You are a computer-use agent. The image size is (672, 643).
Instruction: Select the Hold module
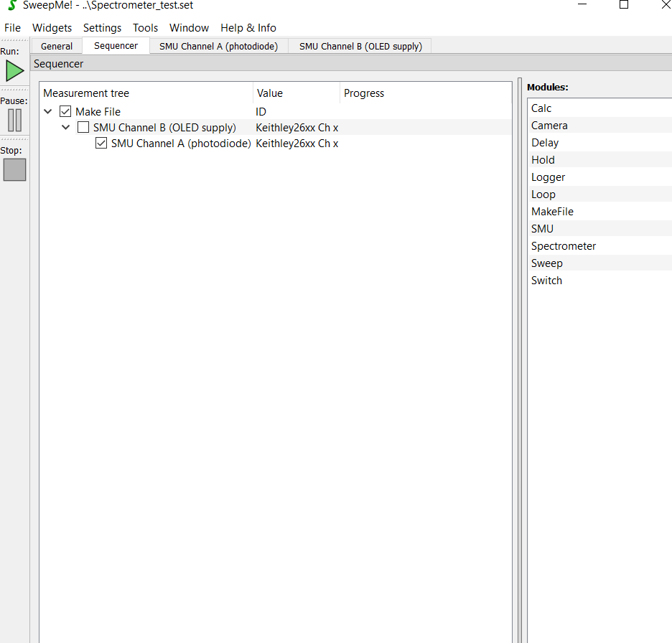tap(600, 160)
